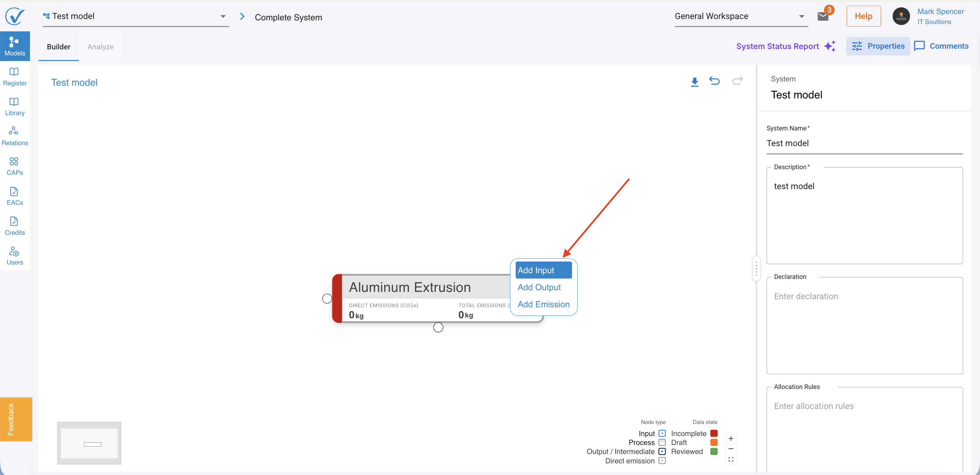Click the Help button
Viewport: 980px width, 475px height.
pos(863,16)
